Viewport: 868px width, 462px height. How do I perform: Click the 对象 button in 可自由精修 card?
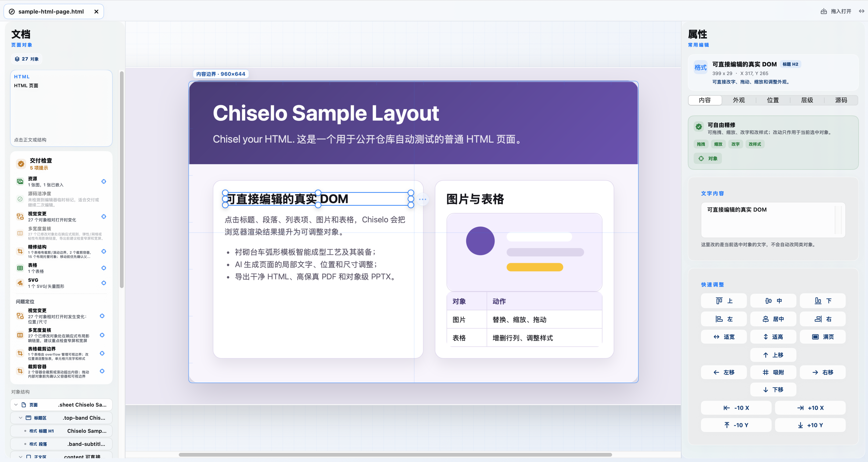click(x=708, y=158)
